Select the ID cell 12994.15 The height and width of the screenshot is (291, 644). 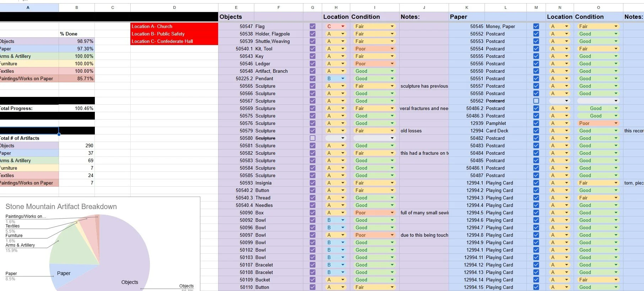coord(467,287)
